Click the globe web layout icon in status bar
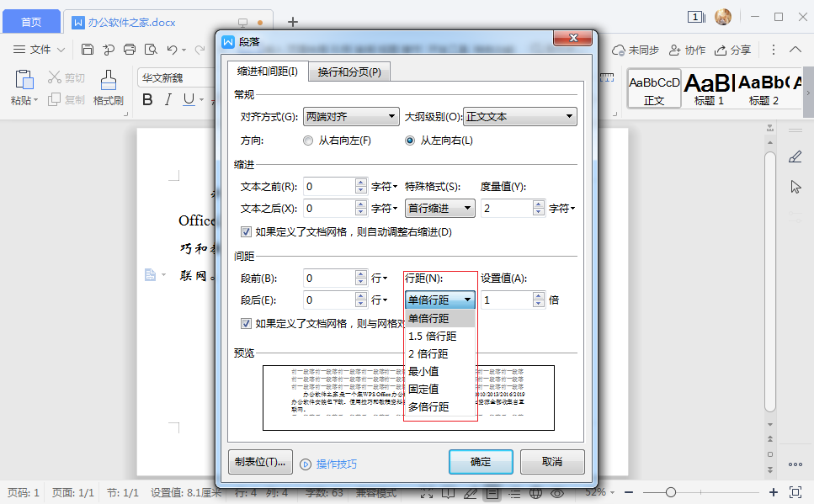This screenshot has width=814, height=504. [535, 492]
